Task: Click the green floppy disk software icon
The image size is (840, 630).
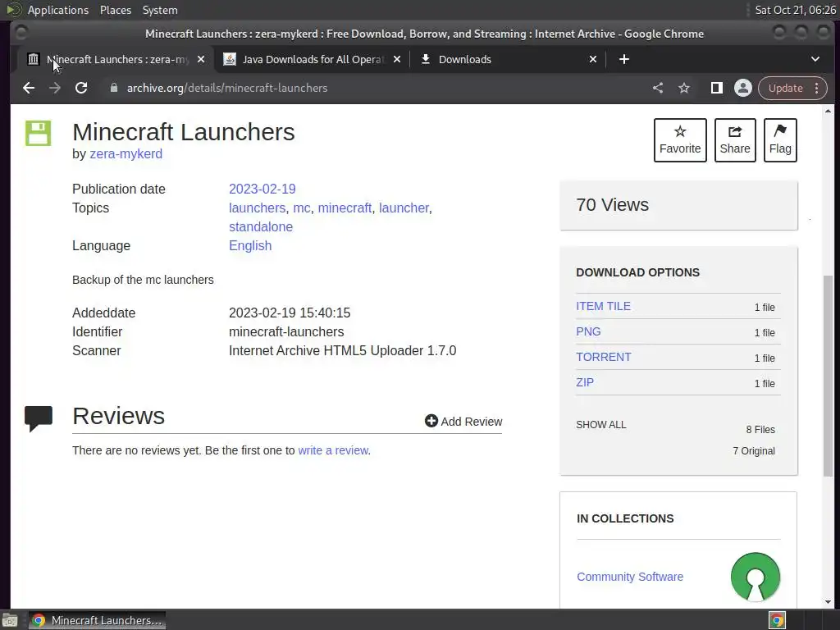Action: tap(38, 133)
